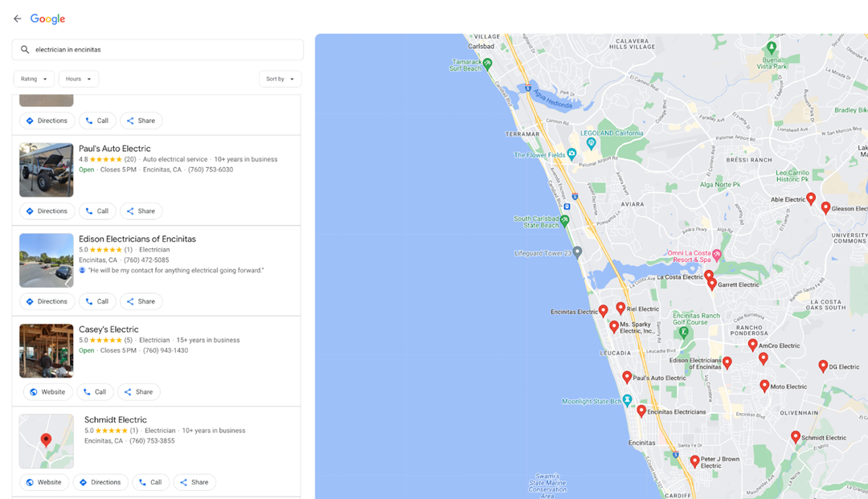Click the search magnifier icon
Image resolution: width=868 pixels, height=499 pixels.
click(x=25, y=50)
